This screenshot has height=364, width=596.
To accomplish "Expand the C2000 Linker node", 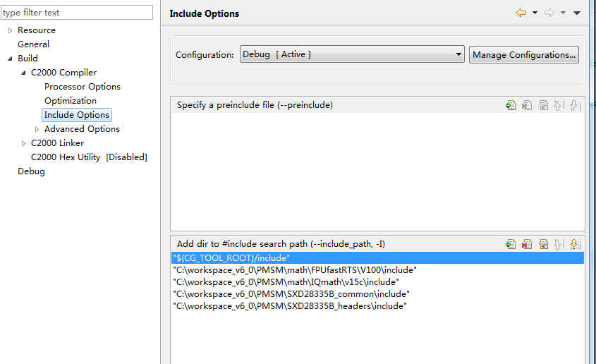I will point(24,143).
